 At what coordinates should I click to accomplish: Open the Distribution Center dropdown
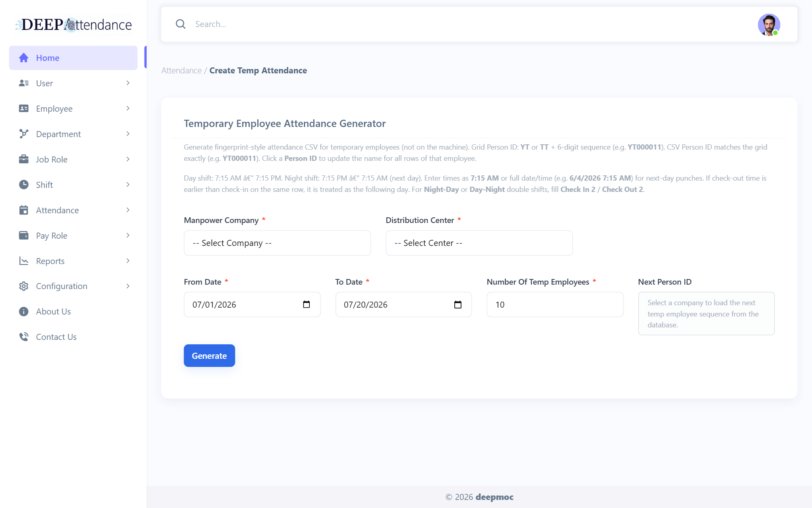479,243
